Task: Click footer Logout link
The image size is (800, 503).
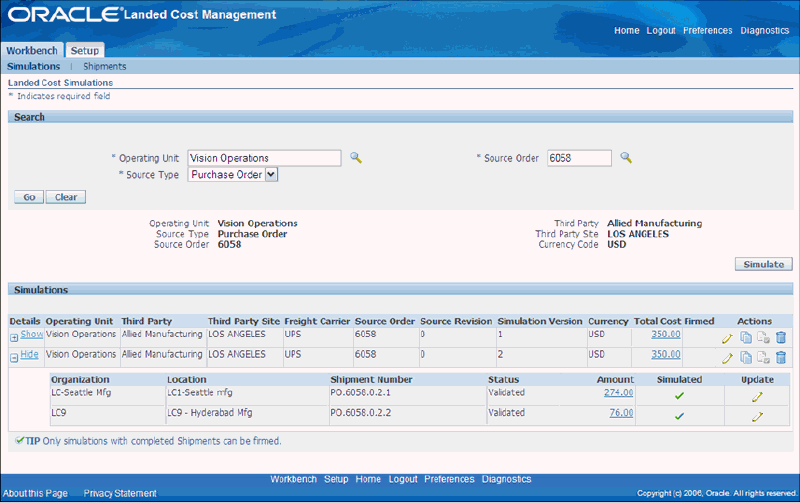Action: coord(403,479)
